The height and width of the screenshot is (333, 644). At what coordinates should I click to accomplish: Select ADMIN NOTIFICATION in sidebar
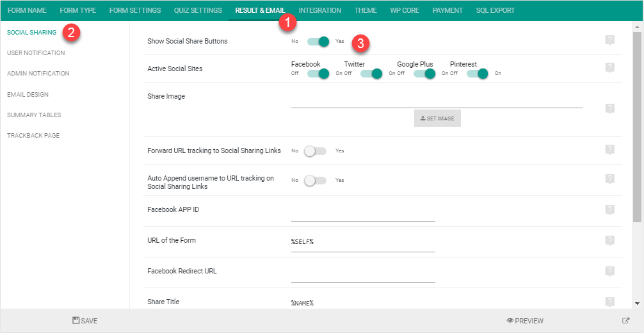pyautogui.click(x=38, y=74)
